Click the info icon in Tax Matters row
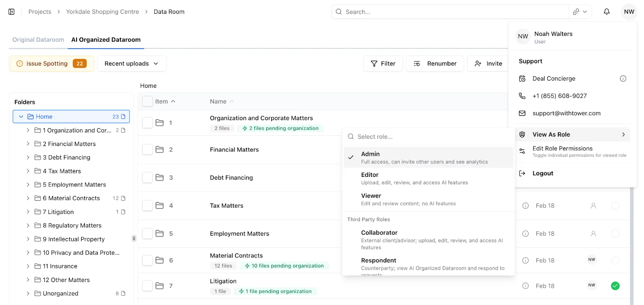Viewport: 644px width, 305px height. [525, 205]
